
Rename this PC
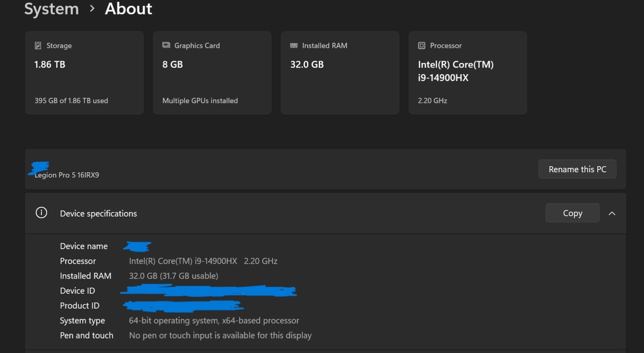577,169
